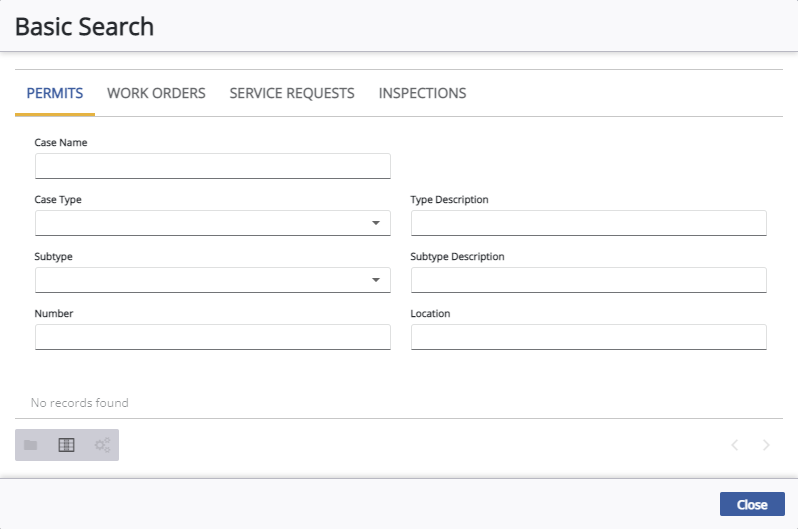Click into the Type Description field
This screenshot has height=529, width=798.
[589, 223]
